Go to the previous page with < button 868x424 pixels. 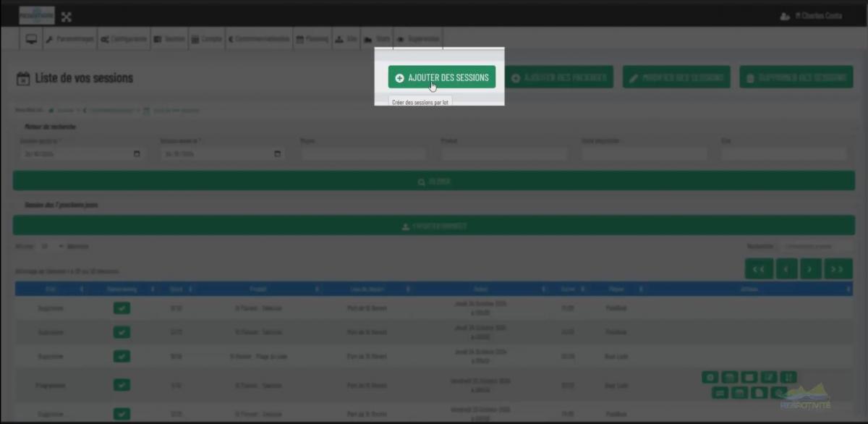787,268
